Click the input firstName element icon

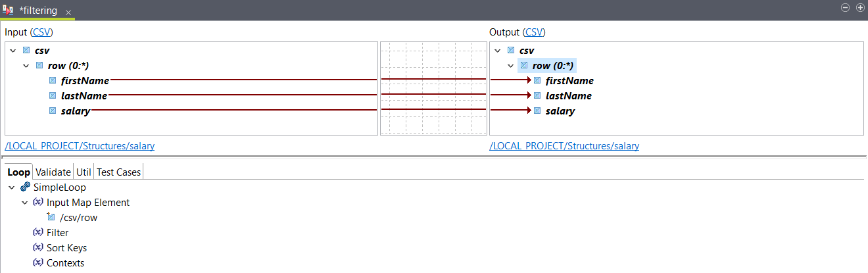click(x=53, y=81)
